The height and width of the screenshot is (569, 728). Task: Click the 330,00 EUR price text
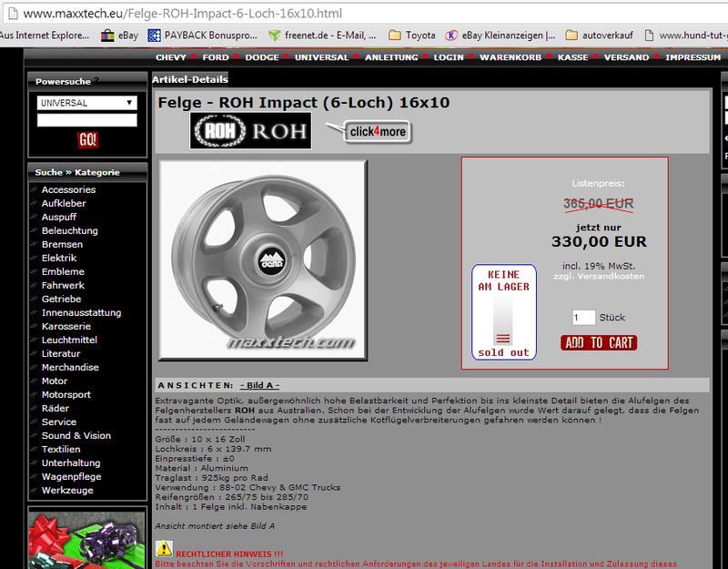(599, 241)
